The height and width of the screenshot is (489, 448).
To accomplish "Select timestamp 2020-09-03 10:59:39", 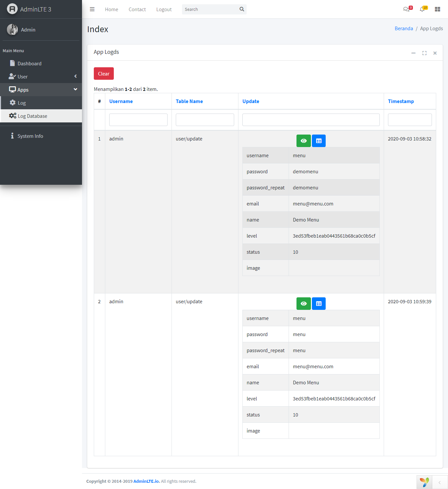I will pyautogui.click(x=410, y=302).
